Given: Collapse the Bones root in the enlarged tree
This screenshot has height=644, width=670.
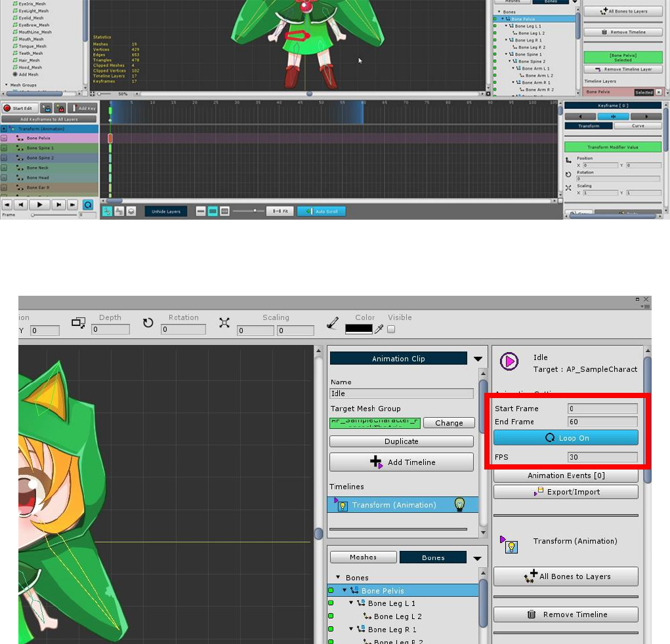Looking at the screenshot, I should point(338,577).
